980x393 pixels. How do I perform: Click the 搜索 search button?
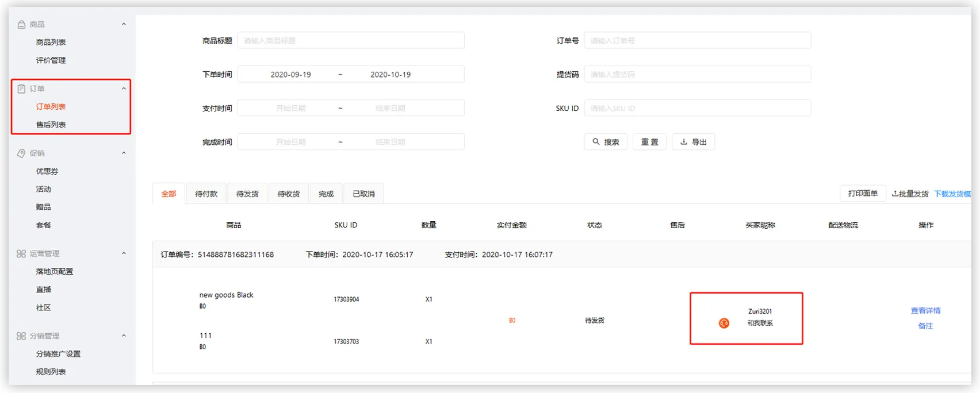606,142
